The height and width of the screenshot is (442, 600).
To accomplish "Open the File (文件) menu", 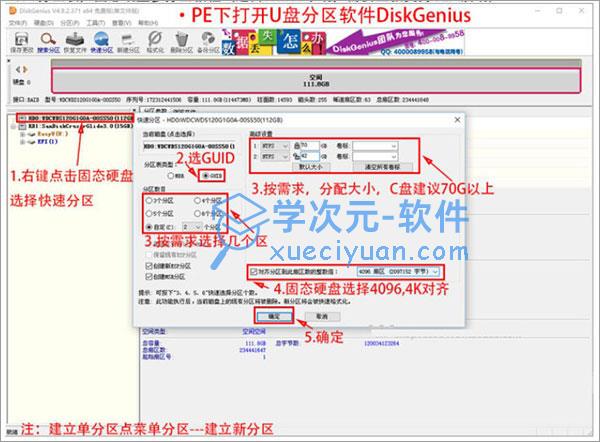I will pos(18,23).
